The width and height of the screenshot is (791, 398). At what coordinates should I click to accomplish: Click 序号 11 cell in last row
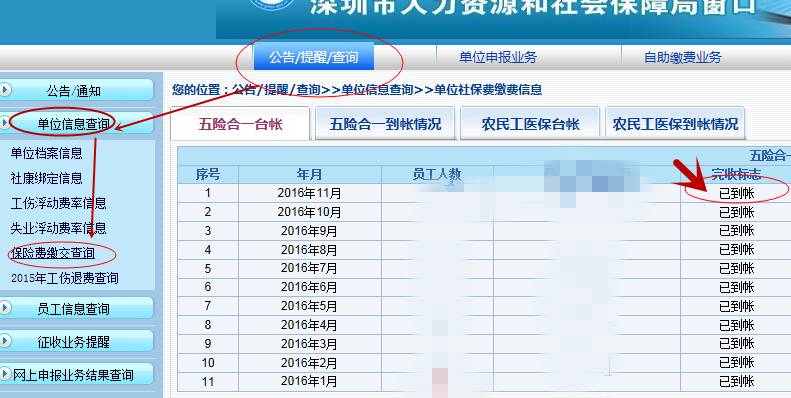click(207, 381)
